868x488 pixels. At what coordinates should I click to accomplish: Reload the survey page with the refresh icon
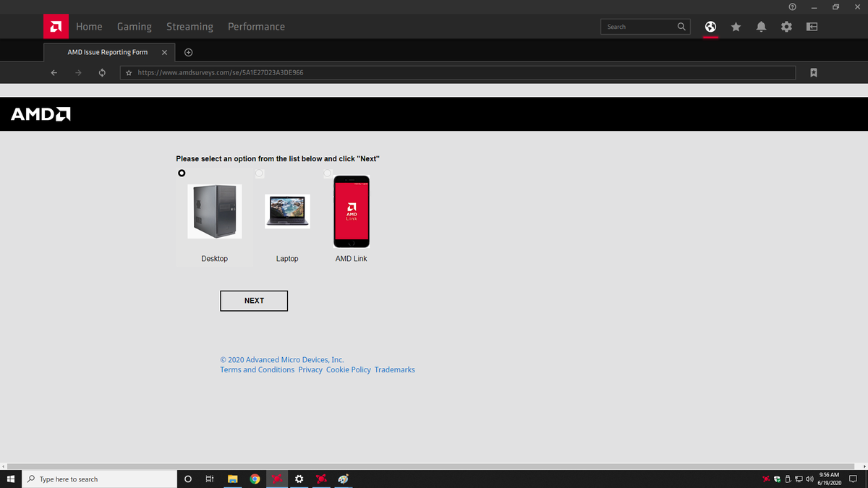coord(102,72)
